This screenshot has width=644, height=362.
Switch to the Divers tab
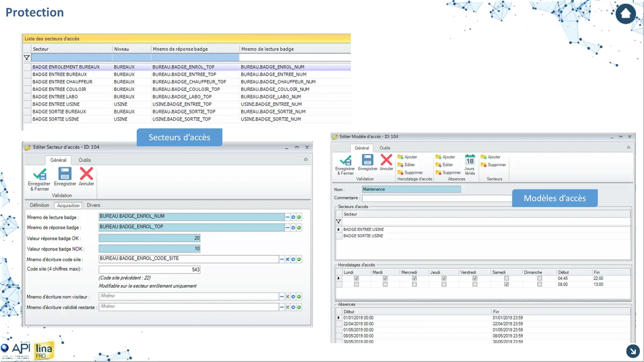(x=93, y=205)
